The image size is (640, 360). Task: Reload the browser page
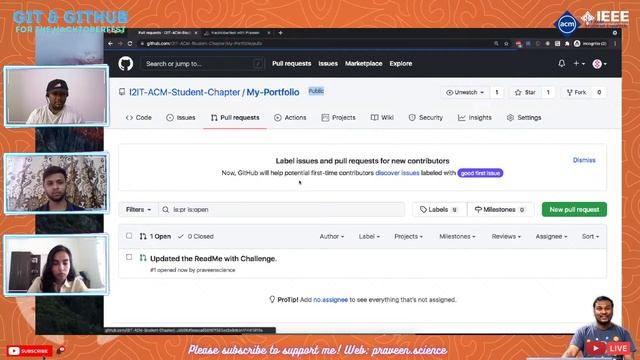click(130, 43)
